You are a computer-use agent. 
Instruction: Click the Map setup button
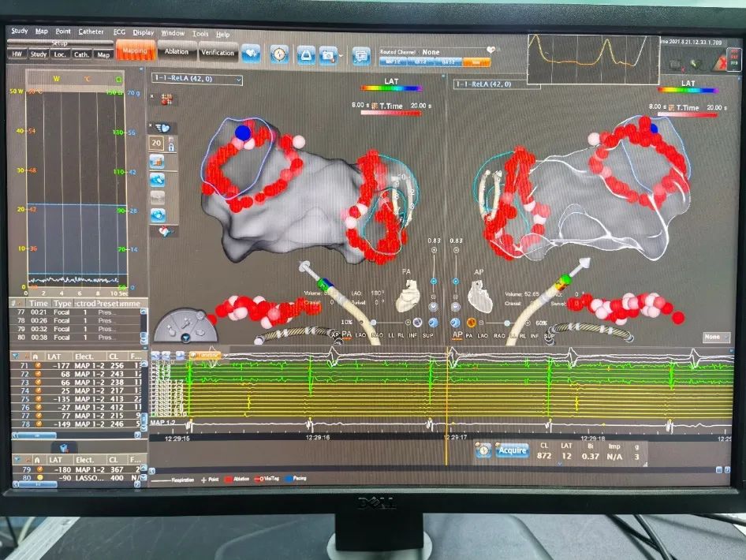pyautogui.click(x=103, y=54)
